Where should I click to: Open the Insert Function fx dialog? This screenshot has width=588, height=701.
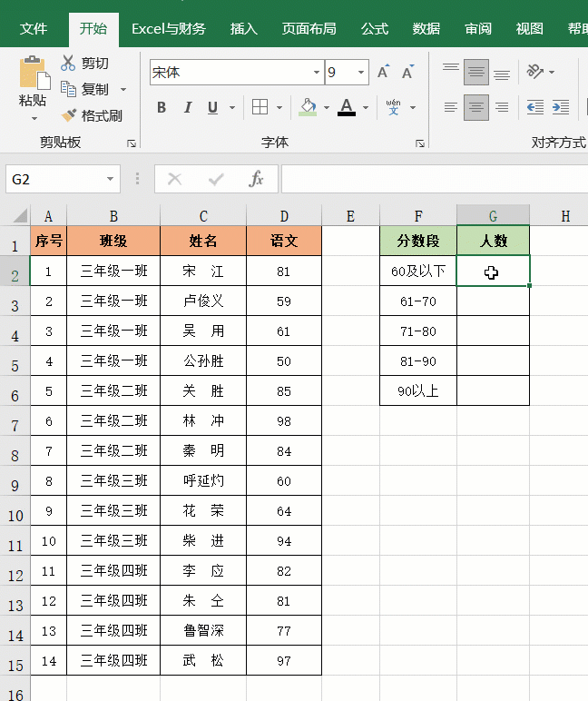click(256, 179)
